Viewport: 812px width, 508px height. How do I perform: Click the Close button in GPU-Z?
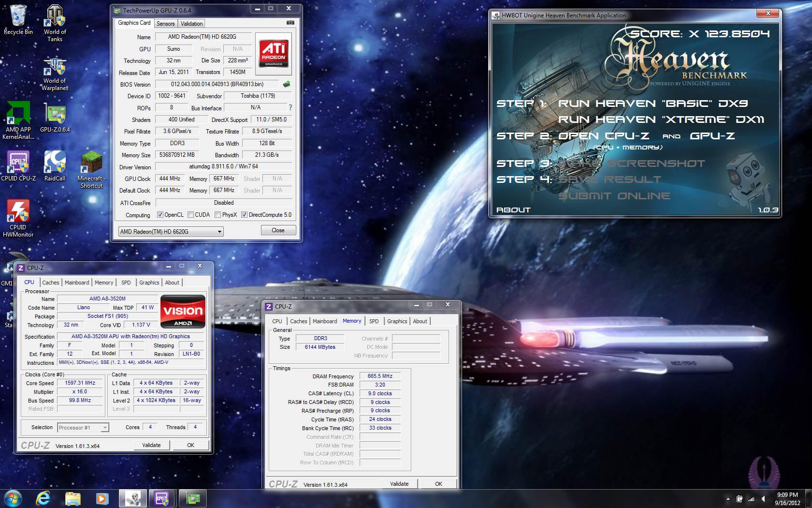pos(278,230)
